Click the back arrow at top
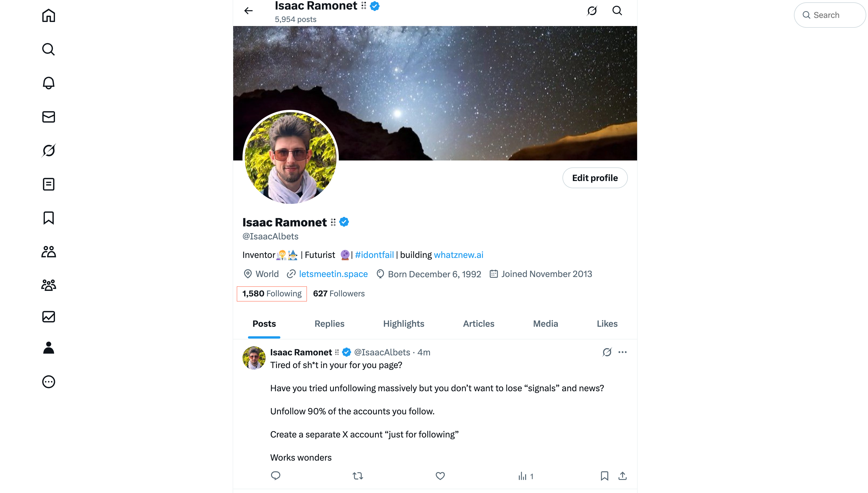 tap(248, 11)
